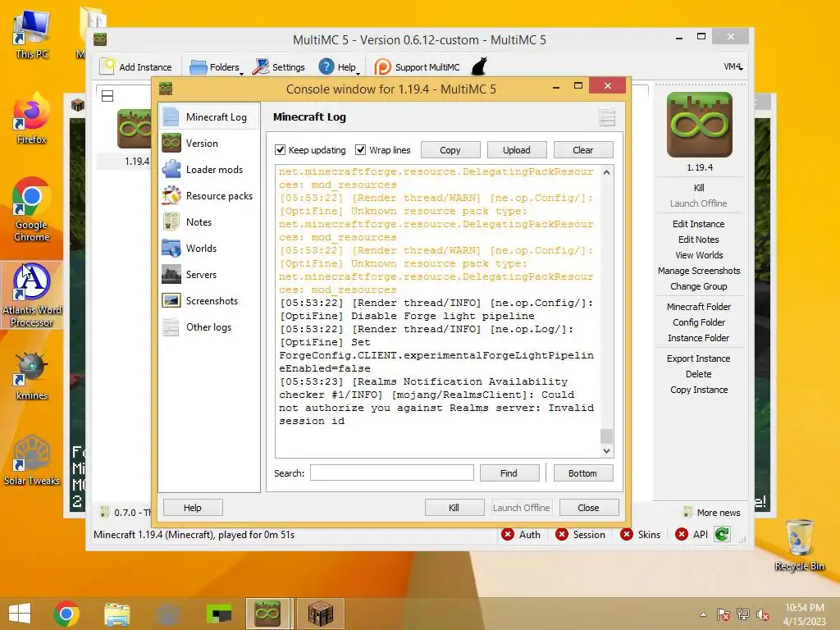This screenshot has width=840, height=630.
Task: Open Config Folder from right panel
Action: (699, 322)
